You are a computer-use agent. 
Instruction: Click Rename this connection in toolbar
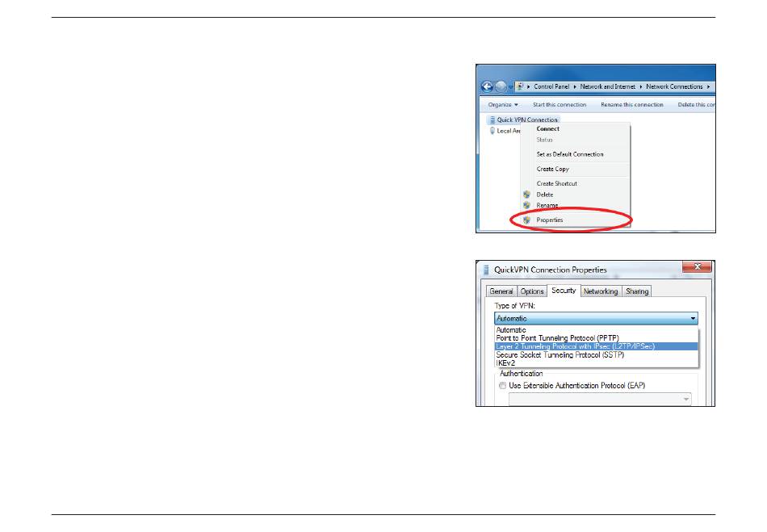pyautogui.click(x=631, y=104)
